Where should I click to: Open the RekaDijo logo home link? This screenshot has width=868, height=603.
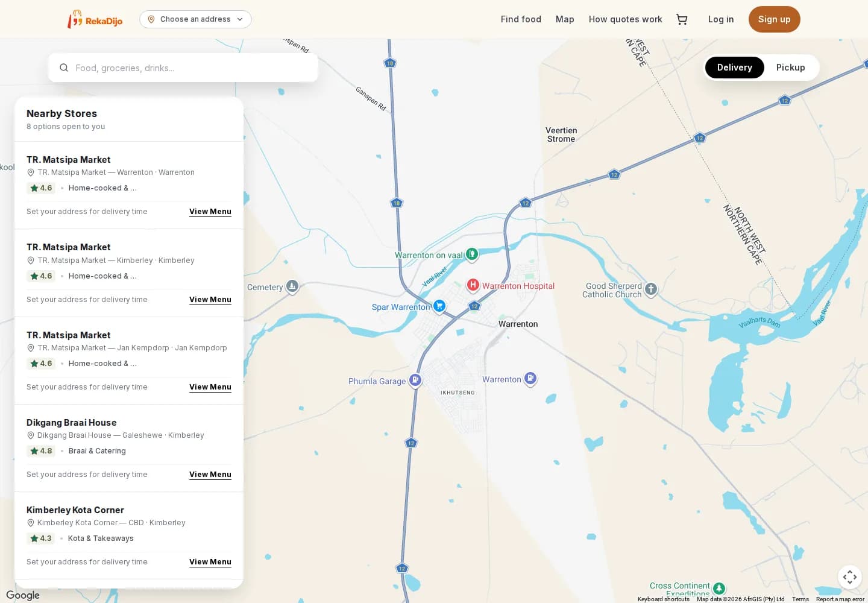[x=95, y=19]
